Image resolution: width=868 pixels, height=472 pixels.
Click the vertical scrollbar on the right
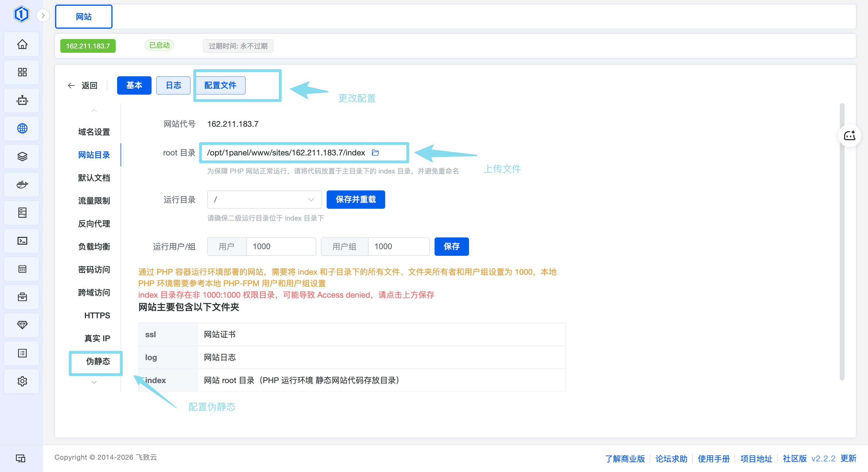[842, 242]
